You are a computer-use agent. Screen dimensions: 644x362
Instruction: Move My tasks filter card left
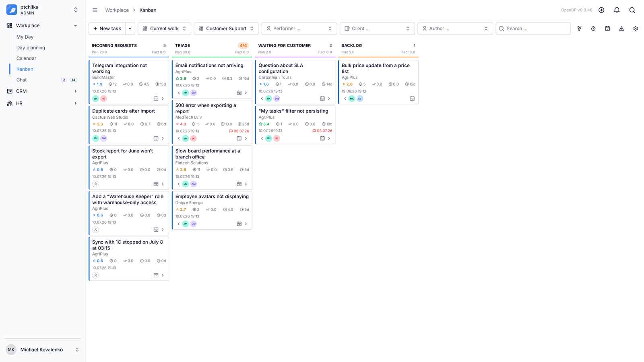tap(262, 138)
